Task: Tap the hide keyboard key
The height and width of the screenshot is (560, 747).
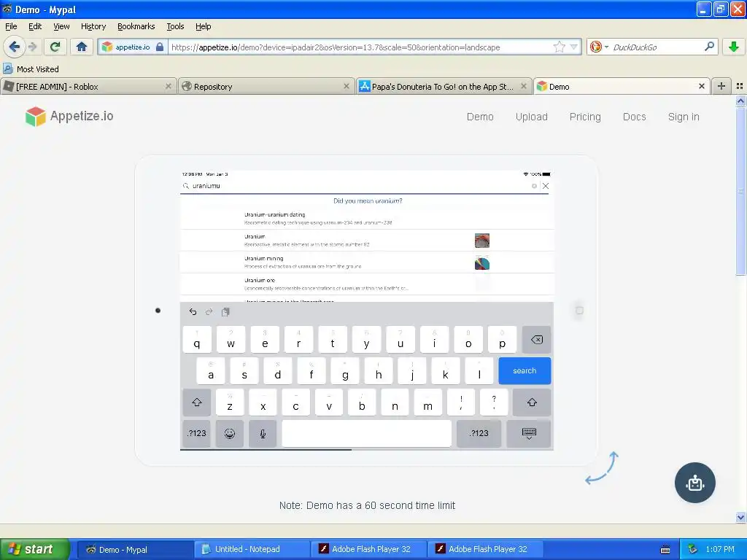Action: click(x=528, y=433)
